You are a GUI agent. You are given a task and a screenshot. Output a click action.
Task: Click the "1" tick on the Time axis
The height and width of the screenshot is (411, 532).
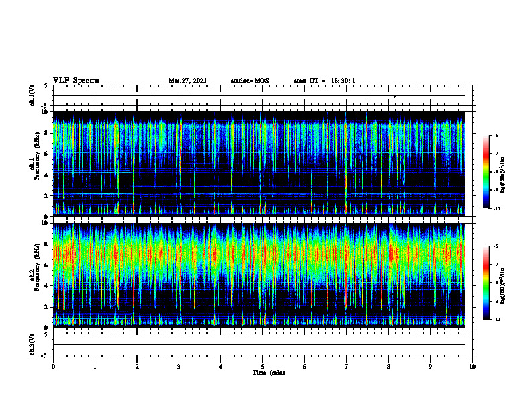pyautogui.click(x=95, y=367)
